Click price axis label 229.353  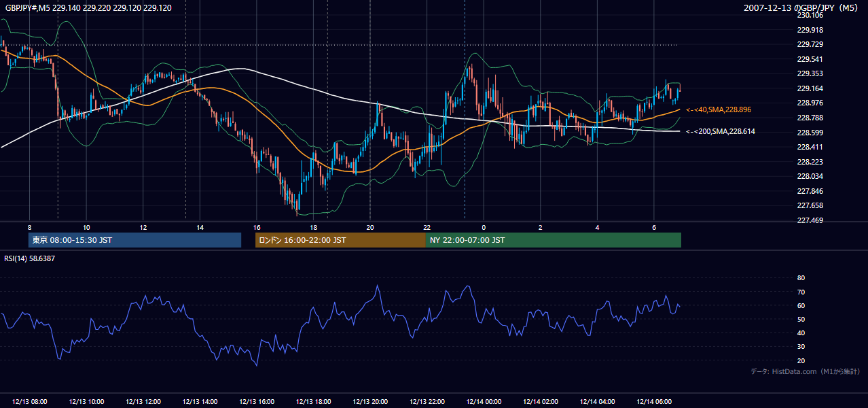click(809, 73)
